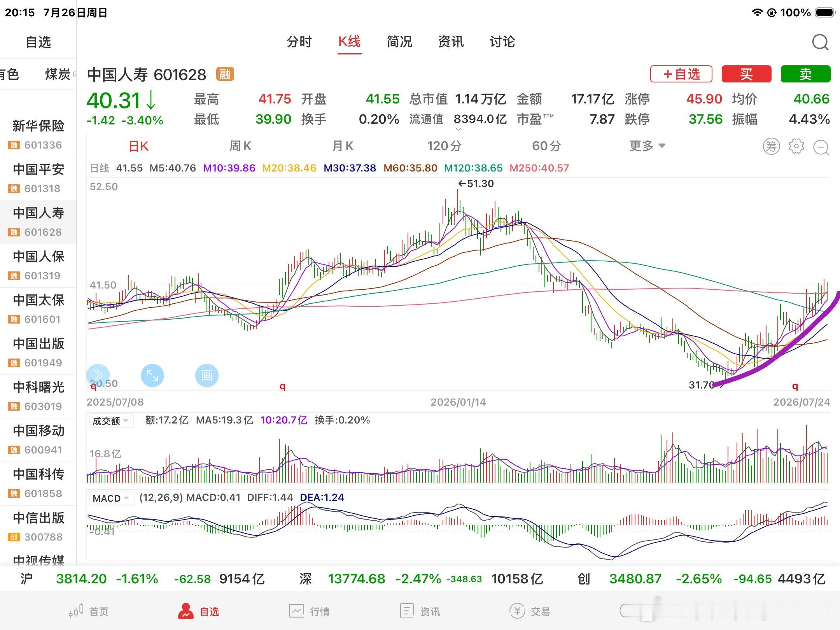Switch to the 讨论 tab
The image size is (840, 630).
(502, 42)
